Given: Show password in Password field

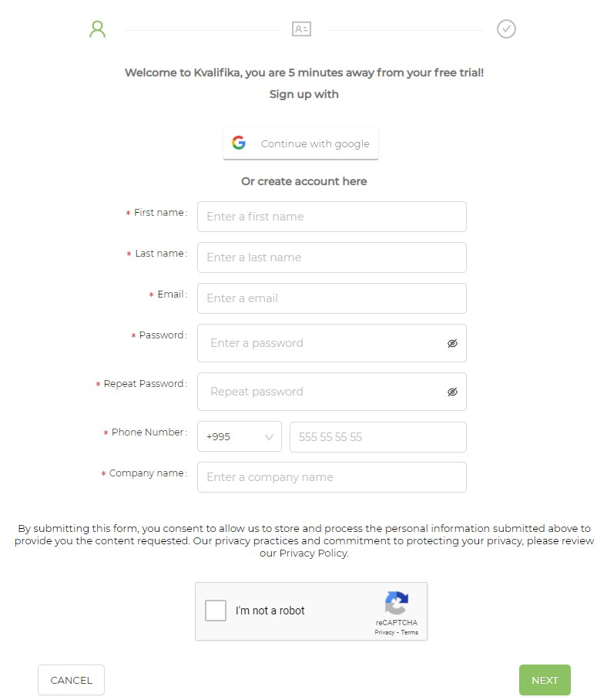Looking at the screenshot, I should point(452,343).
